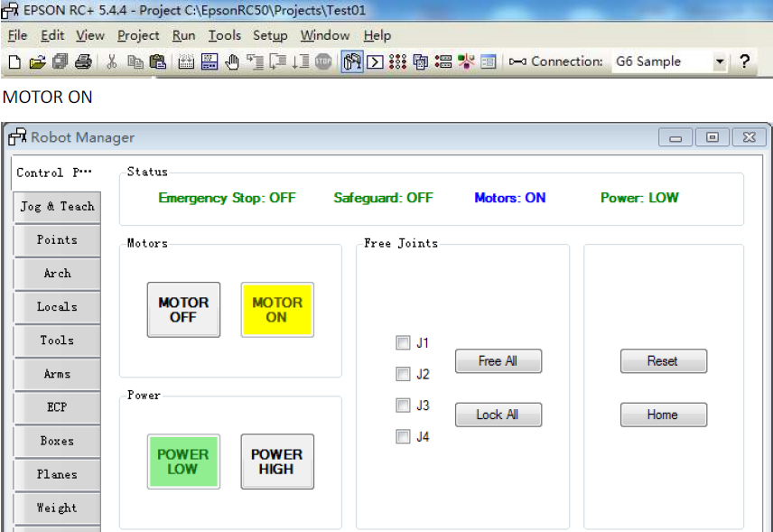773x532 pixels.
Task: Click the Home button
Action: 663,415
